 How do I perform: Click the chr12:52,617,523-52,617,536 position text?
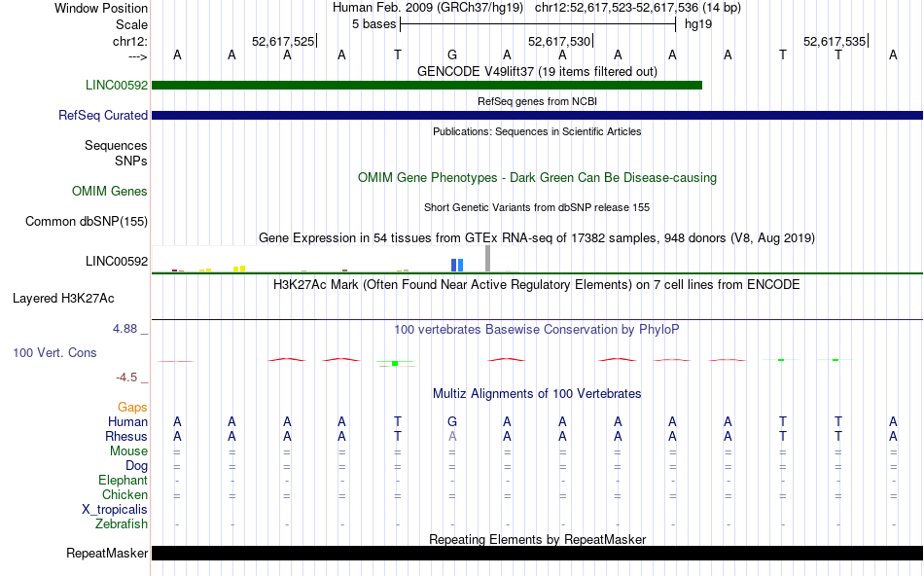[617, 8]
